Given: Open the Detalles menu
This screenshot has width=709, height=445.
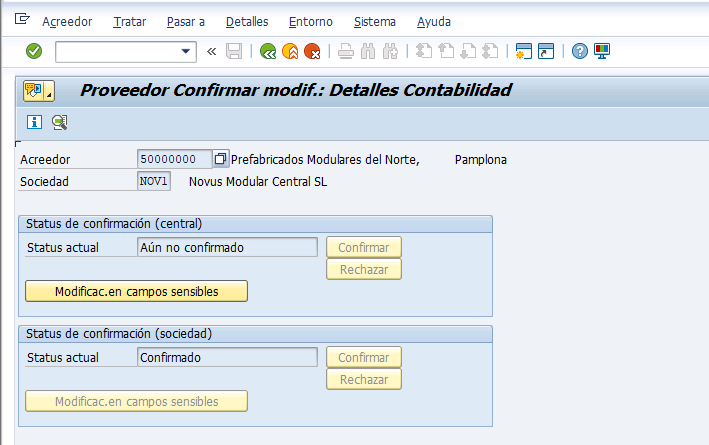Looking at the screenshot, I should (x=247, y=22).
